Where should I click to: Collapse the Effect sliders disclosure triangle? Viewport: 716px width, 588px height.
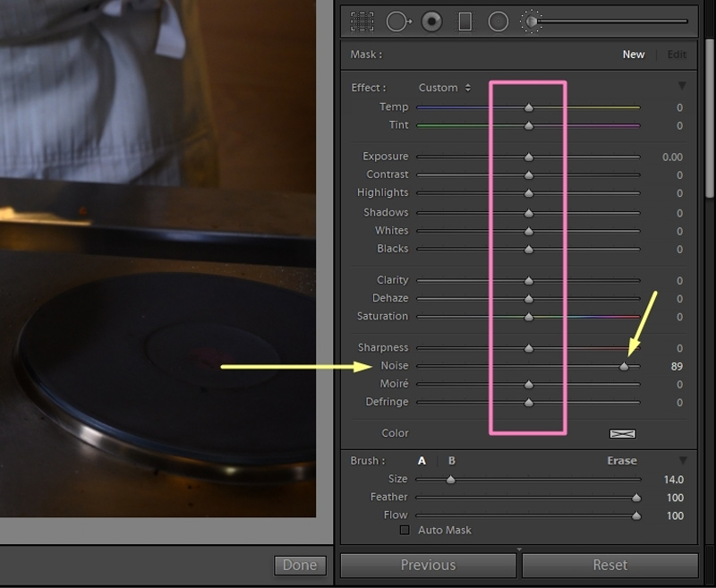pos(682,86)
